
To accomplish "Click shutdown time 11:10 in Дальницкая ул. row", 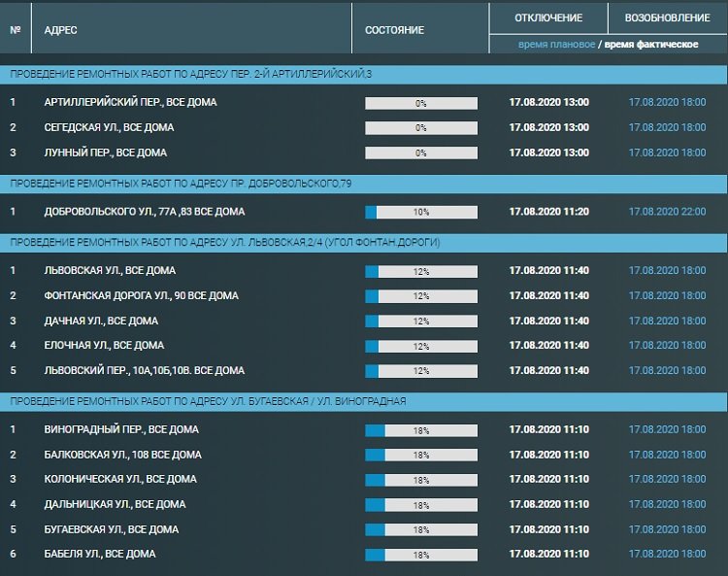I will 548,504.
